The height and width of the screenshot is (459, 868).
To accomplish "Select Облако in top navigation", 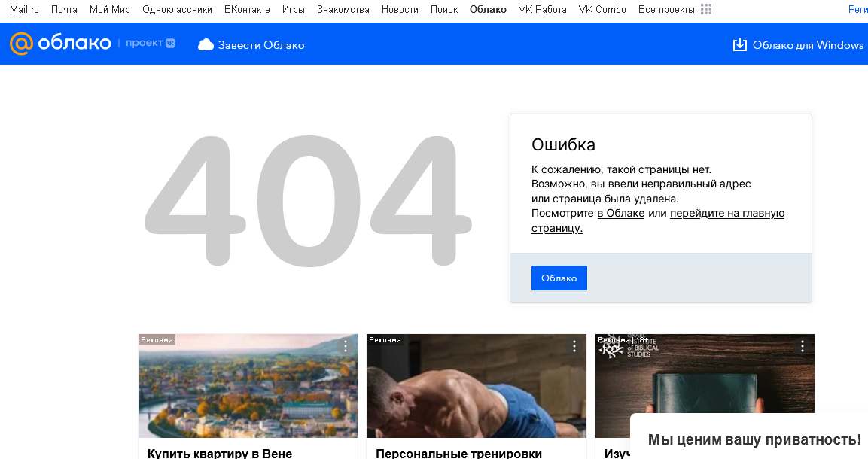I will 488,9.
